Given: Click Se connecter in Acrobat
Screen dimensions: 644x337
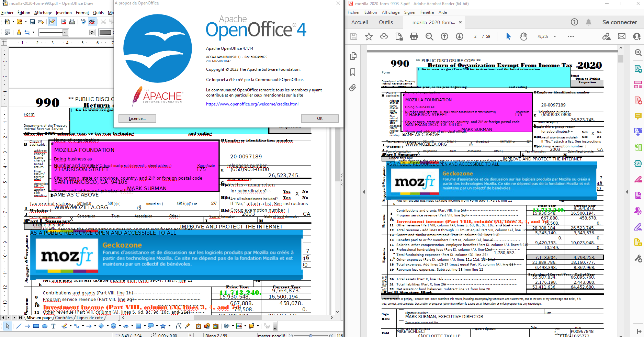Looking at the screenshot, I should [x=620, y=22].
